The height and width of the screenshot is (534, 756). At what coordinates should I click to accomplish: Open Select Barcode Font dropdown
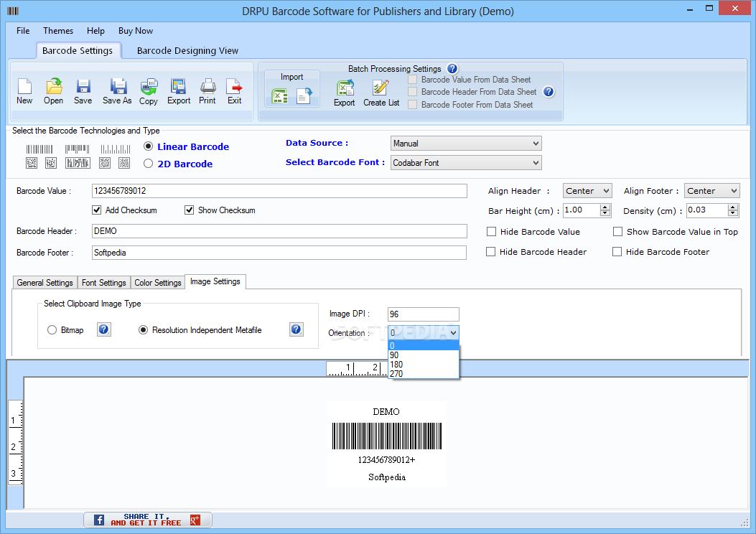click(466, 162)
